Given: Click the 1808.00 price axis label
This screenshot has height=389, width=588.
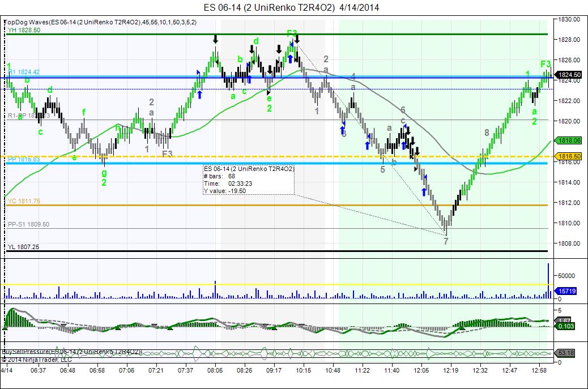Looking at the screenshot, I should pyautogui.click(x=569, y=243).
